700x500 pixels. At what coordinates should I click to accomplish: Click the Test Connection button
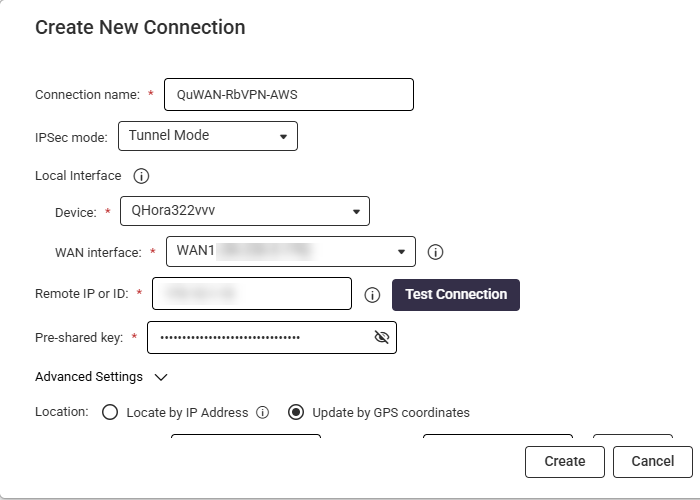pos(456,294)
